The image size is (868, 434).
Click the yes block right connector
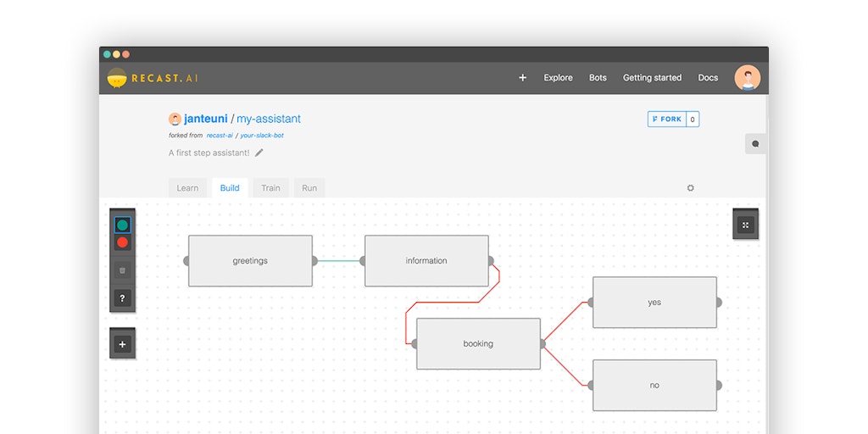(x=719, y=303)
